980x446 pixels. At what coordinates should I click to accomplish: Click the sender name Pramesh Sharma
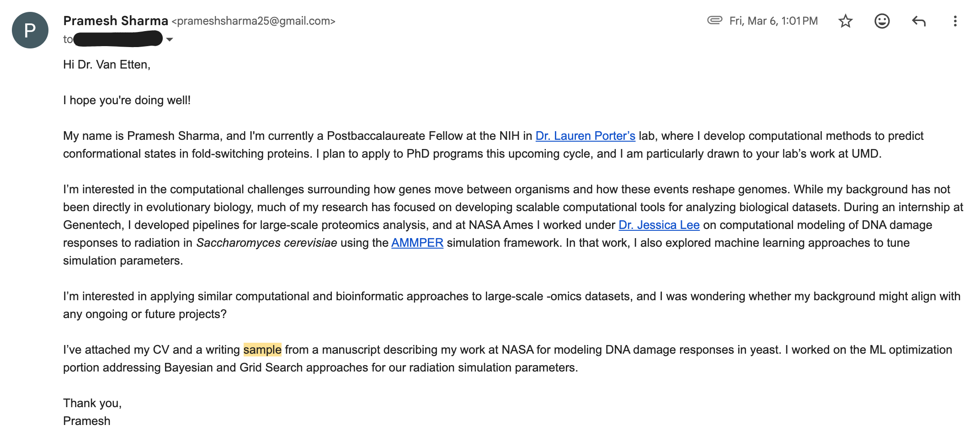click(x=116, y=21)
